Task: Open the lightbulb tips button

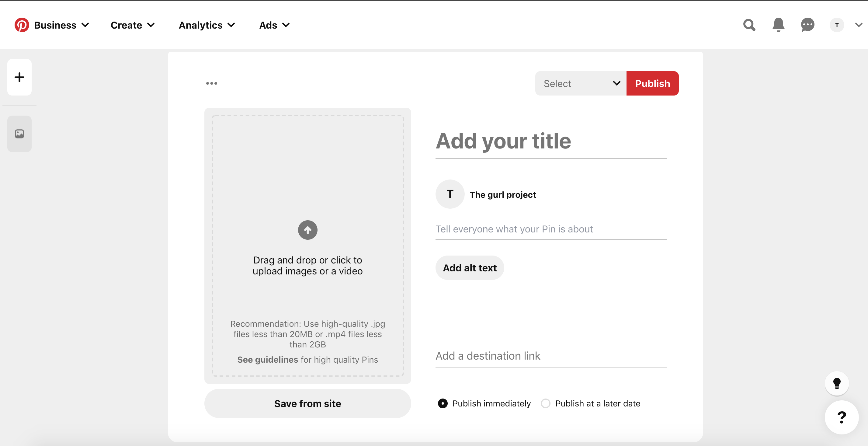Action: point(837,383)
